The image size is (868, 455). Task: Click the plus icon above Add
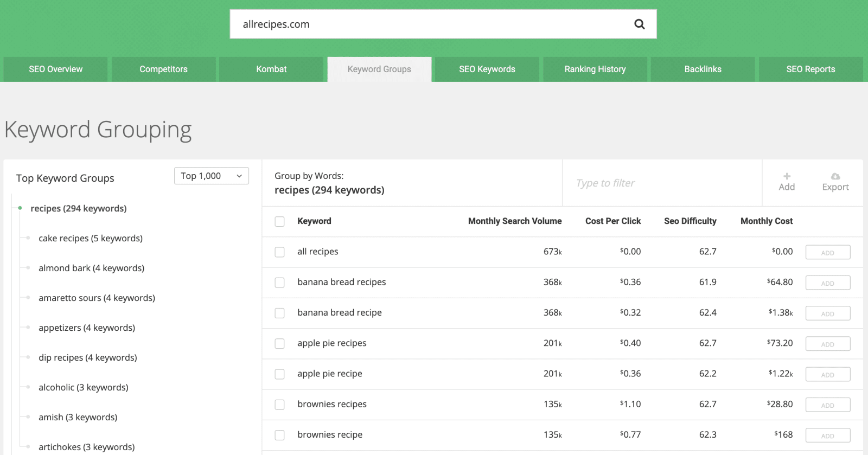787,176
